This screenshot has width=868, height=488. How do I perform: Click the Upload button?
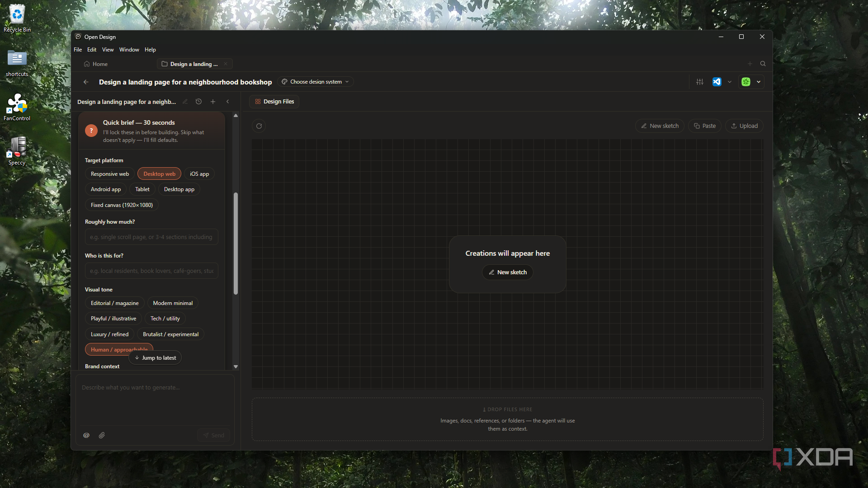744,126
